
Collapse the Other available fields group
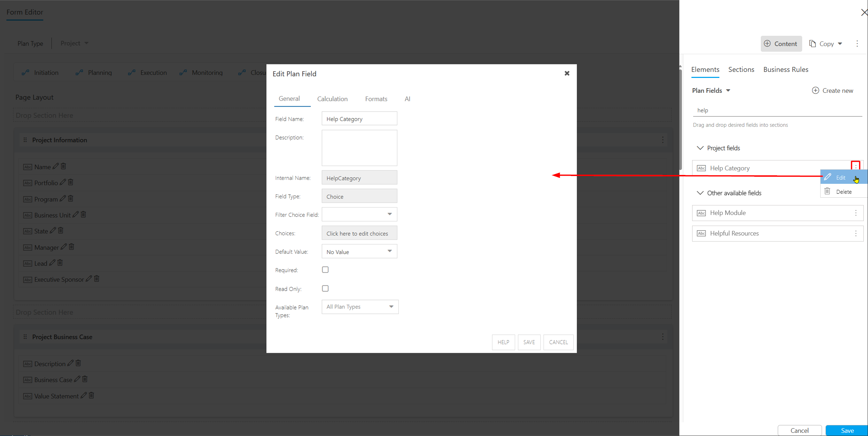700,193
